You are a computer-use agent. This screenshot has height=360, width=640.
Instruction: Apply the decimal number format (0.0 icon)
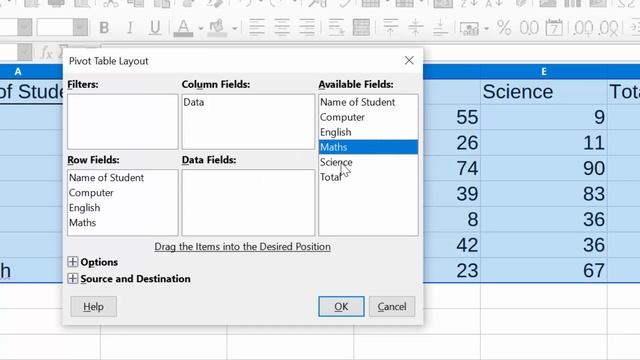coord(529,28)
